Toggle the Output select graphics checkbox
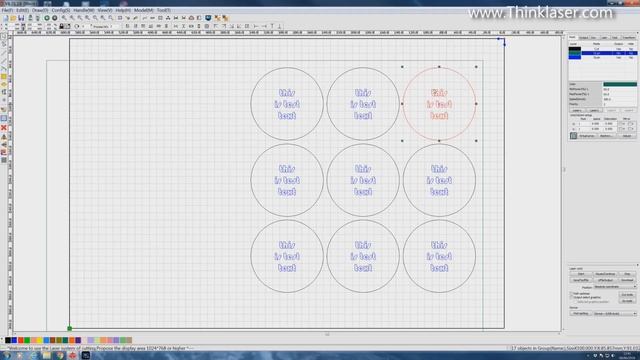This screenshot has height=360, width=640. point(571,297)
